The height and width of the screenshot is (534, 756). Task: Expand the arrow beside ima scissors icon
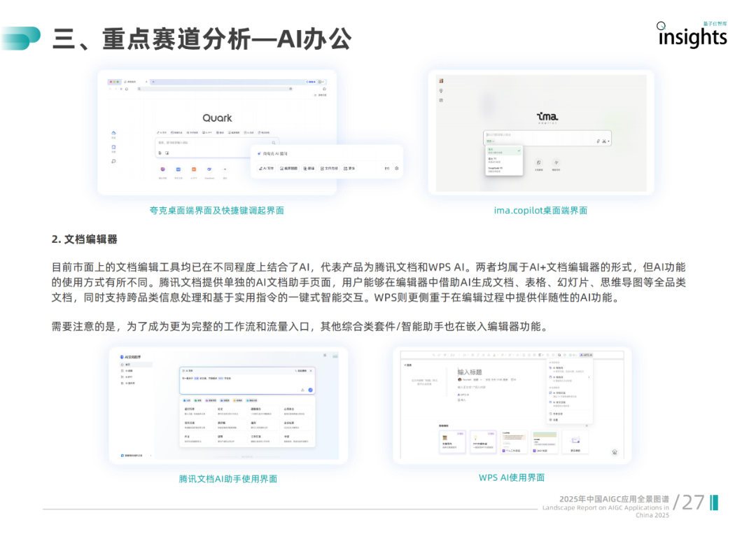tap(608, 141)
